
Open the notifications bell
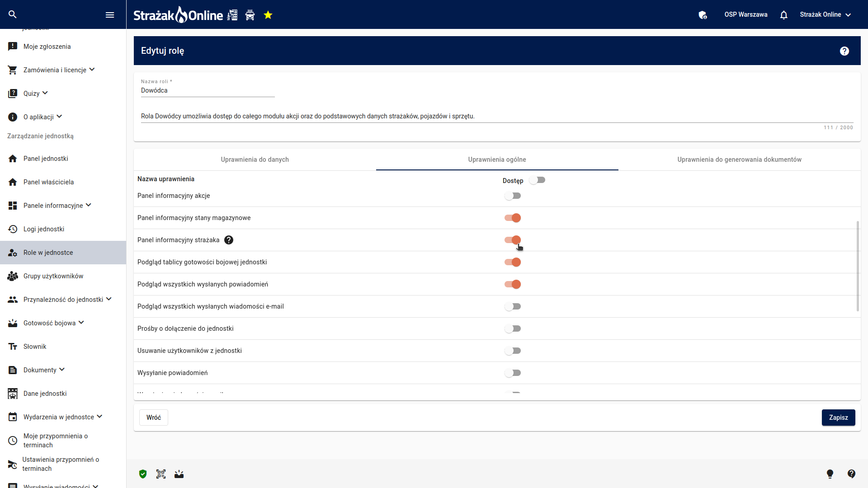tap(784, 15)
